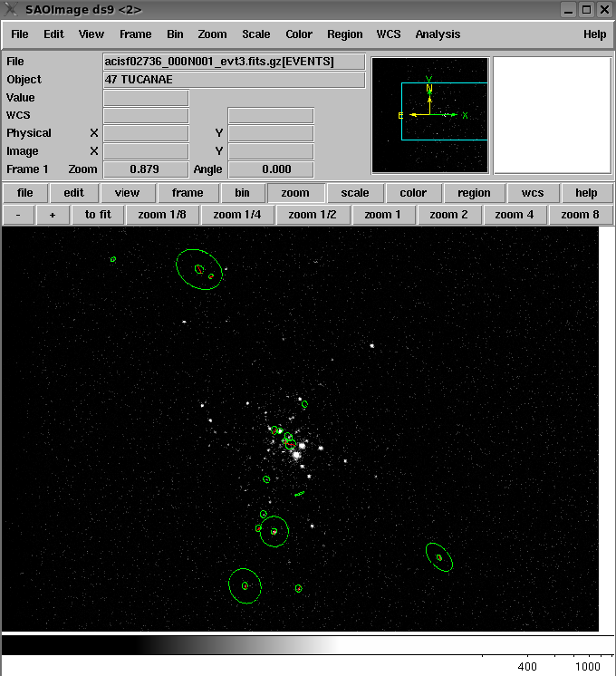The width and height of the screenshot is (616, 676).
Task: Set zoom to 1/8
Action: pos(162,215)
